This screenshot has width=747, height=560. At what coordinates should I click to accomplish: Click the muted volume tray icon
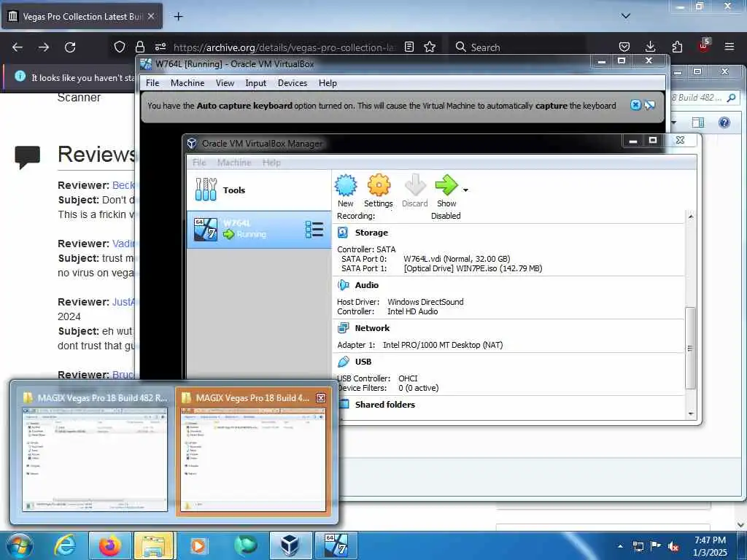tap(673, 547)
